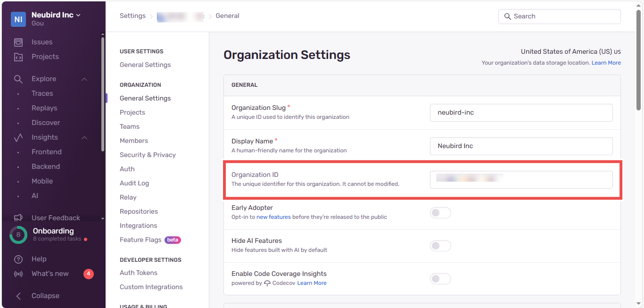This screenshot has height=308, width=644.
Task: Open the Onboarding progress ring
Action: click(x=18, y=234)
